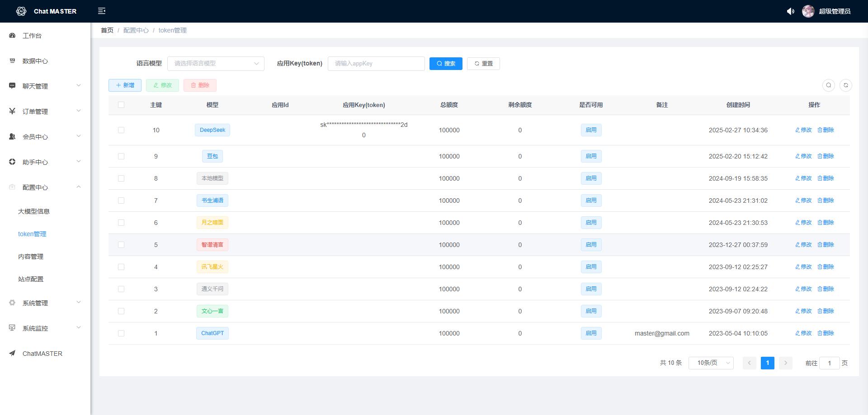Edit the 智谱清言 row via 修改

[x=803, y=245]
